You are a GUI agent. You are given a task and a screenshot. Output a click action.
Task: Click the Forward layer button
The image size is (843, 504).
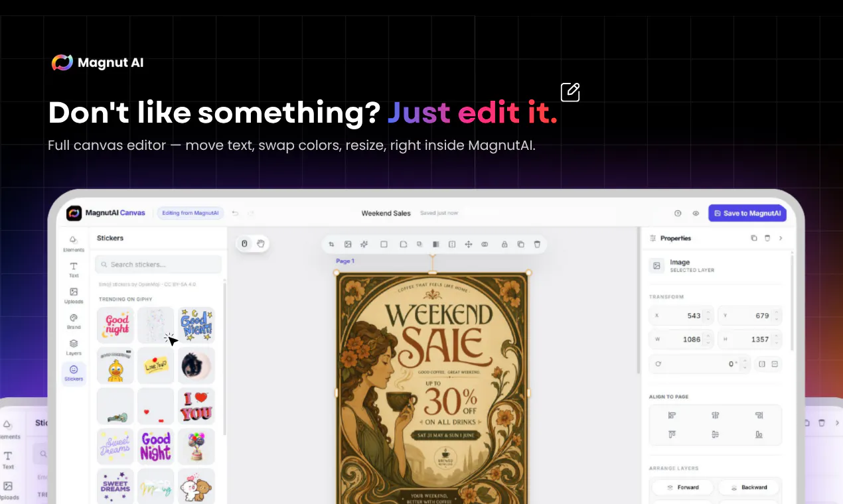click(683, 487)
